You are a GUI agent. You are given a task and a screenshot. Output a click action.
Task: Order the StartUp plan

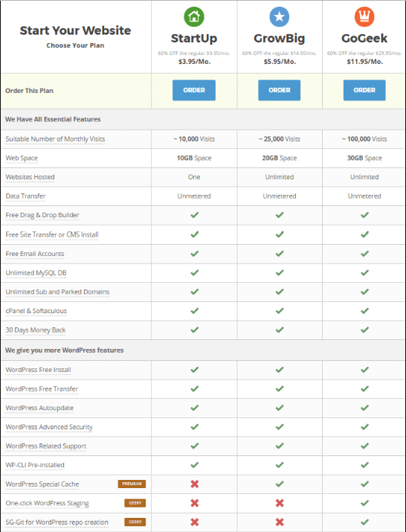(x=194, y=90)
